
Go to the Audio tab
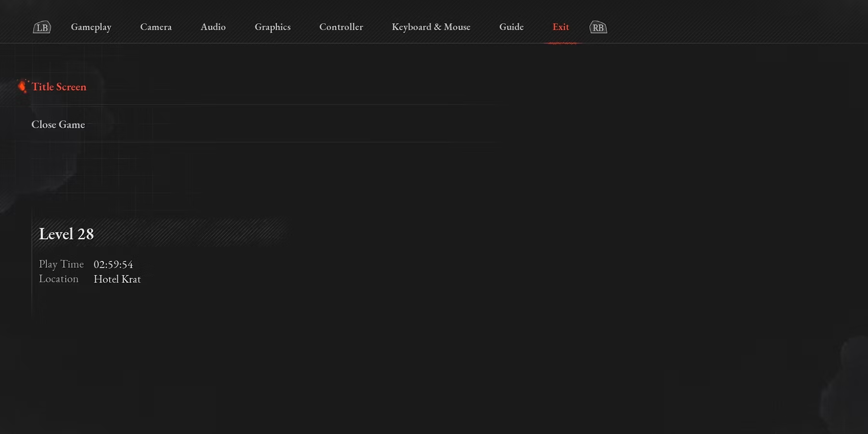(x=213, y=27)
